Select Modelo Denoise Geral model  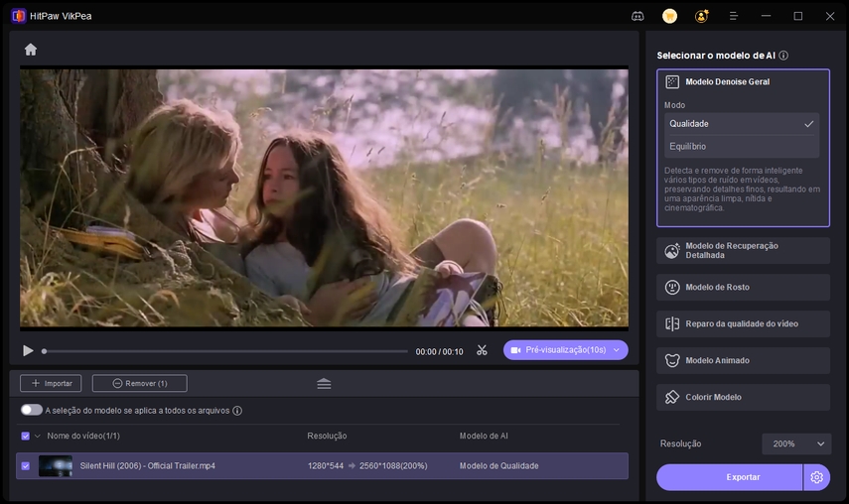coord(727,81)
